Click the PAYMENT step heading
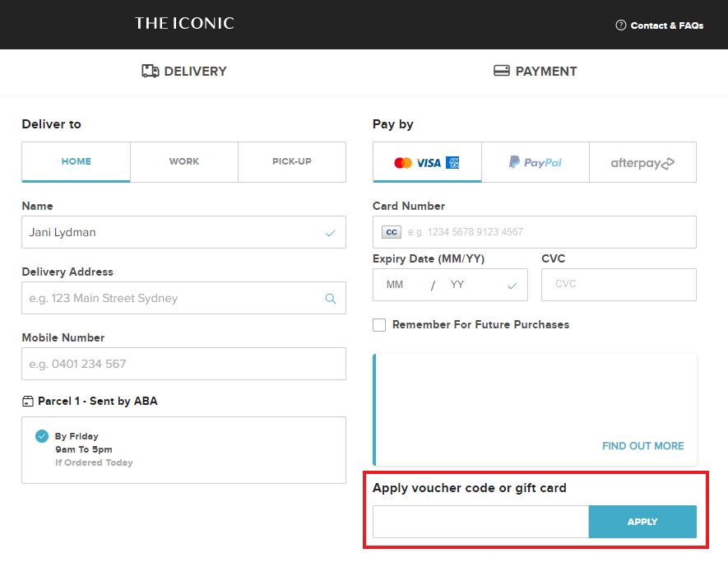This screenshot has width=728, height=567. (546, 71)
